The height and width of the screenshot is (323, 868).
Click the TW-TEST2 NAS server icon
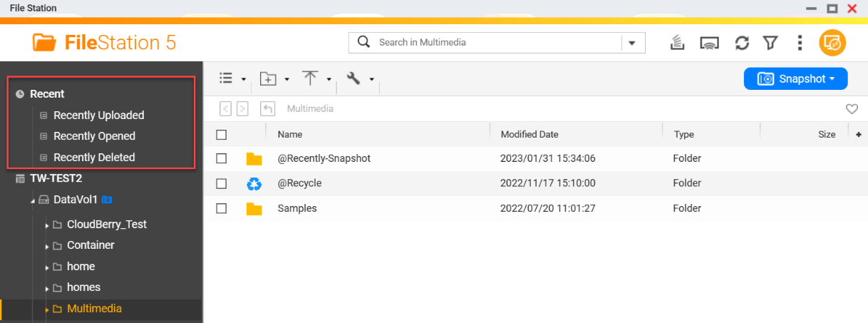point(20,178)
